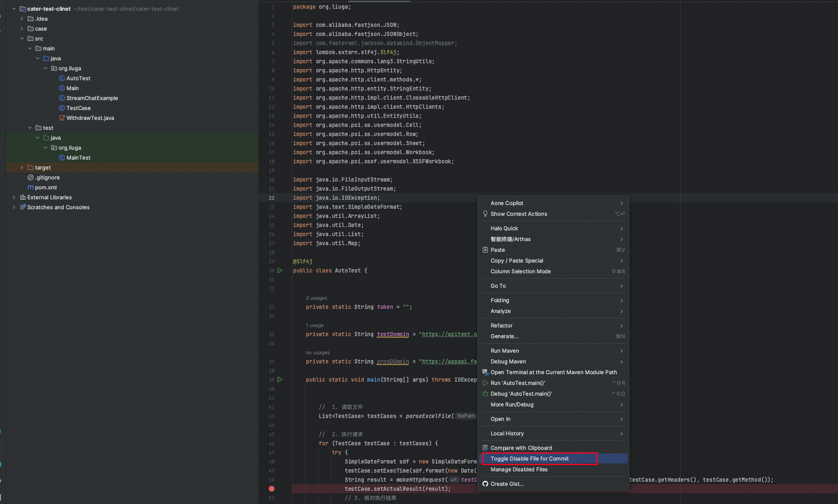The height and width of the screenshot is (504, 838).
Task: Click line number 22 in the gutter
Action: click(272, 198)
